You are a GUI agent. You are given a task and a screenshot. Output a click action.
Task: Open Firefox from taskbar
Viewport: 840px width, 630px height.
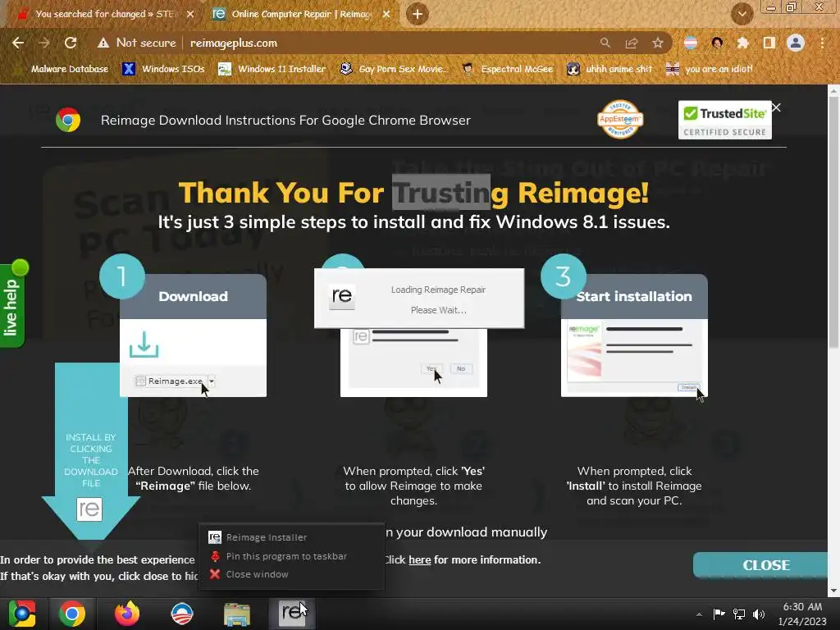pos(127,614)
